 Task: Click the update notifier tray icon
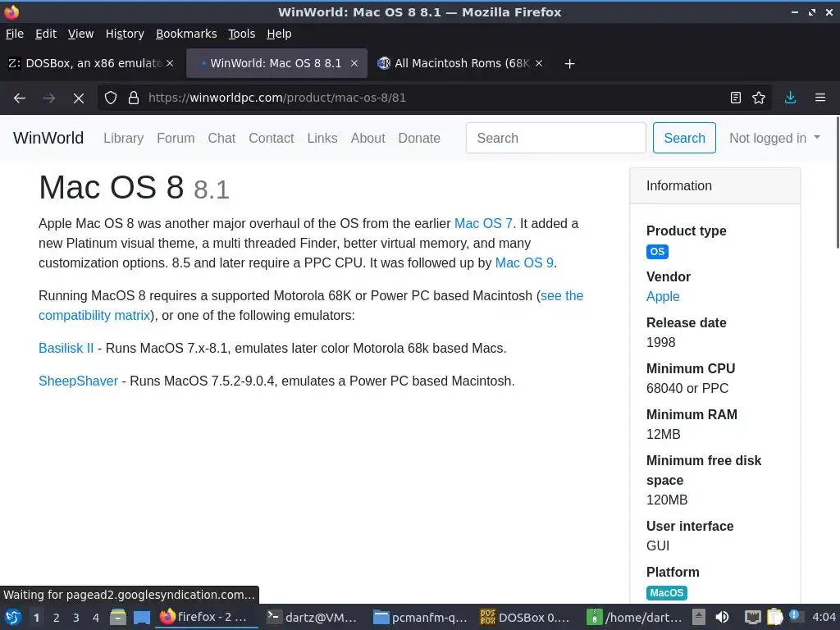pos(795,616)
